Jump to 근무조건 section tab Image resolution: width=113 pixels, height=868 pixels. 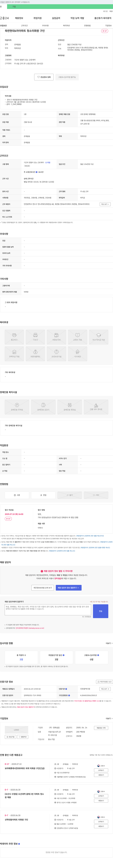click(24, 26)
